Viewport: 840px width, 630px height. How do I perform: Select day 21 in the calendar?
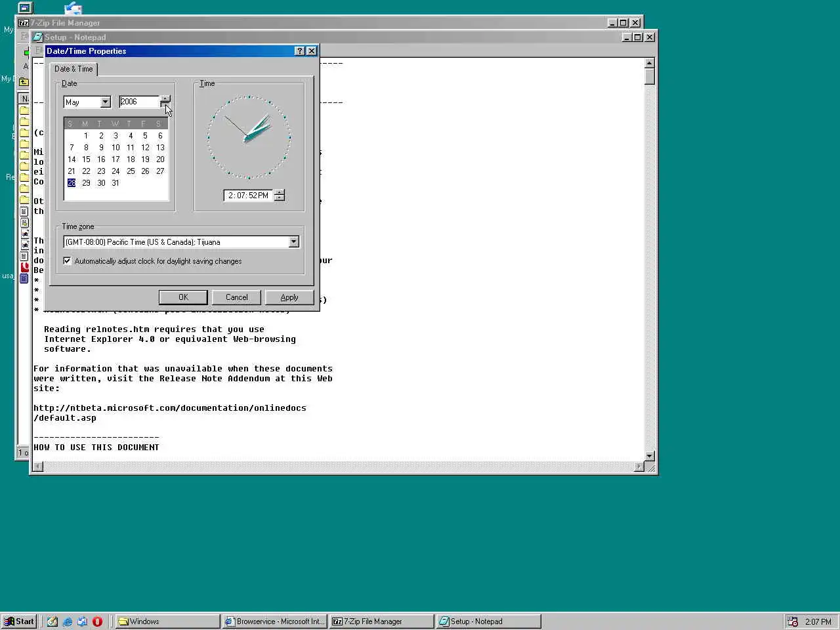click(x=72, y=171)
